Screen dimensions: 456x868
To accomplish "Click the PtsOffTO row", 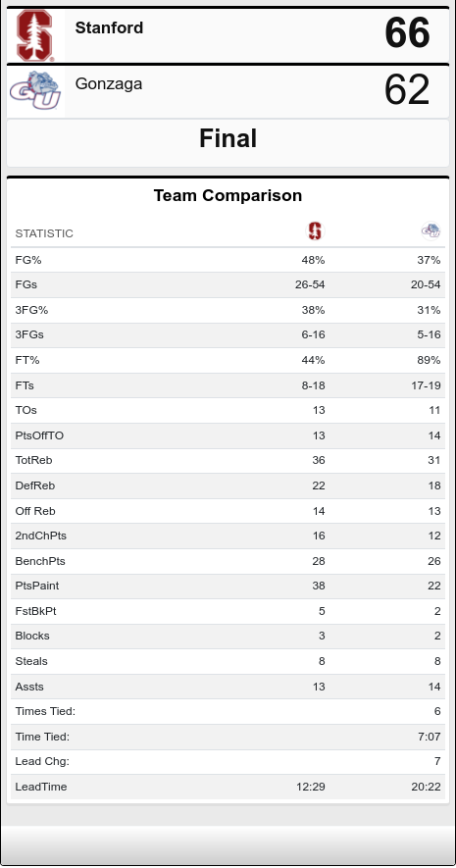I will tap(228, 435).
